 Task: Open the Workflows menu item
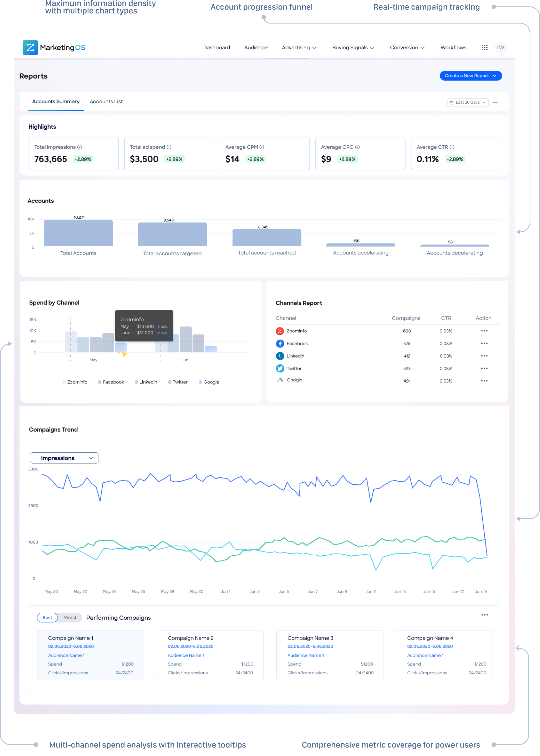pyautogui.click(x=453, y=47)
